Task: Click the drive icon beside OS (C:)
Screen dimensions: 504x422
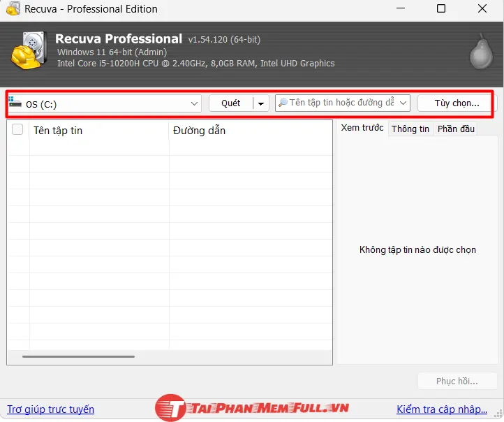Action: (x=15, y=102)
